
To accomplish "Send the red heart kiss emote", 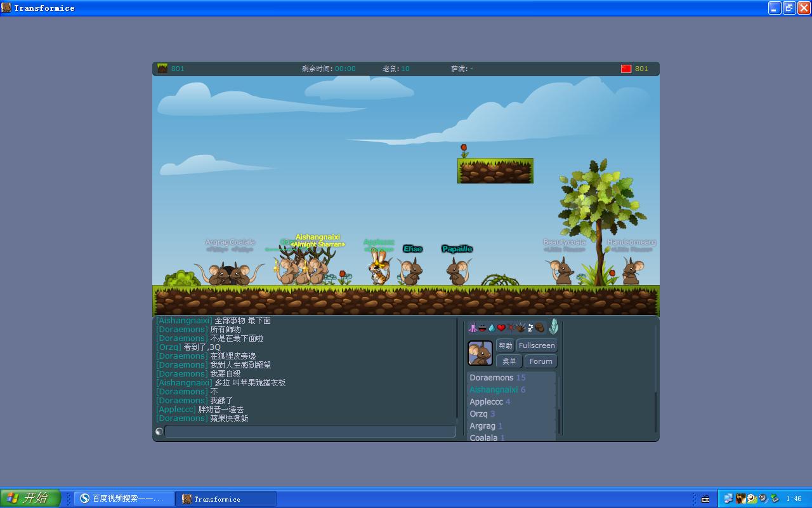I will tap(501, 328).
